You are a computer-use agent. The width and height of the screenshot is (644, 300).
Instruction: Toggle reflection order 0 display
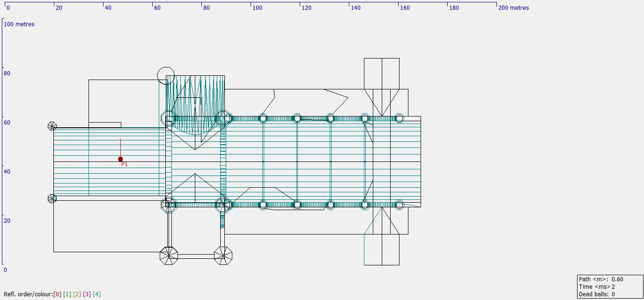tap(57, 294)
